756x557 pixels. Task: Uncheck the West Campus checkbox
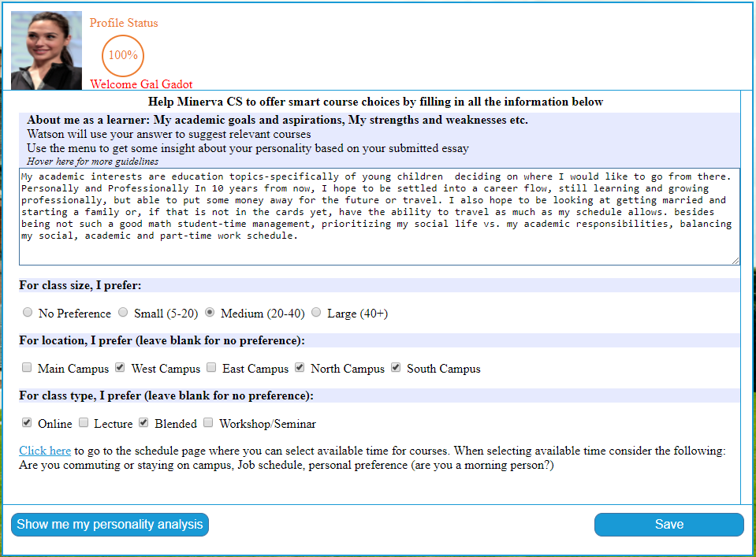tap(121, 368)
